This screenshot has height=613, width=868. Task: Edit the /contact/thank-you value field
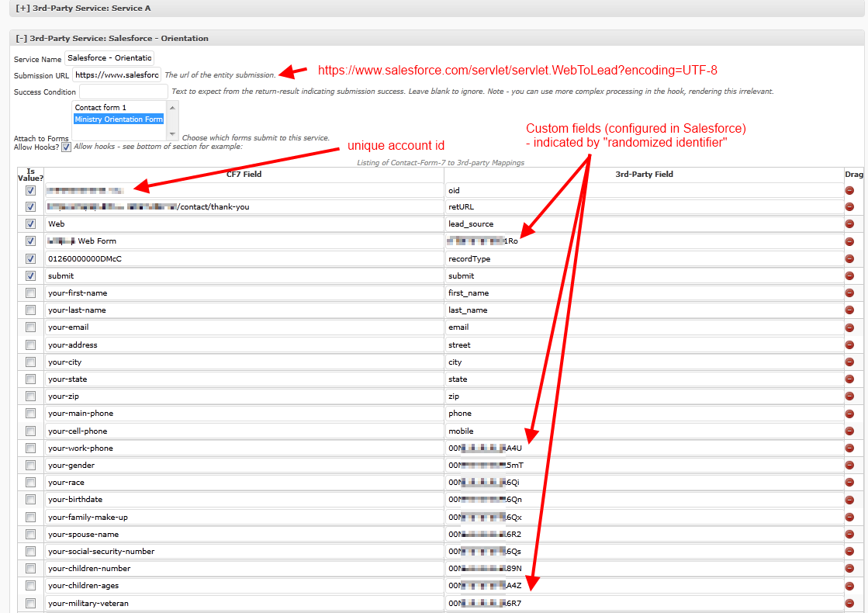244,207
